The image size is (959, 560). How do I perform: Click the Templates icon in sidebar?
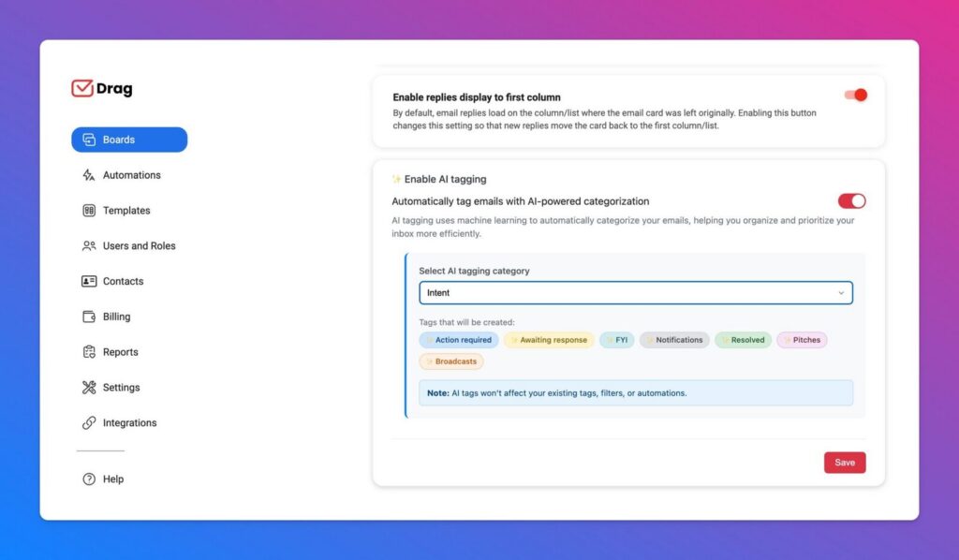coord(89,211)
